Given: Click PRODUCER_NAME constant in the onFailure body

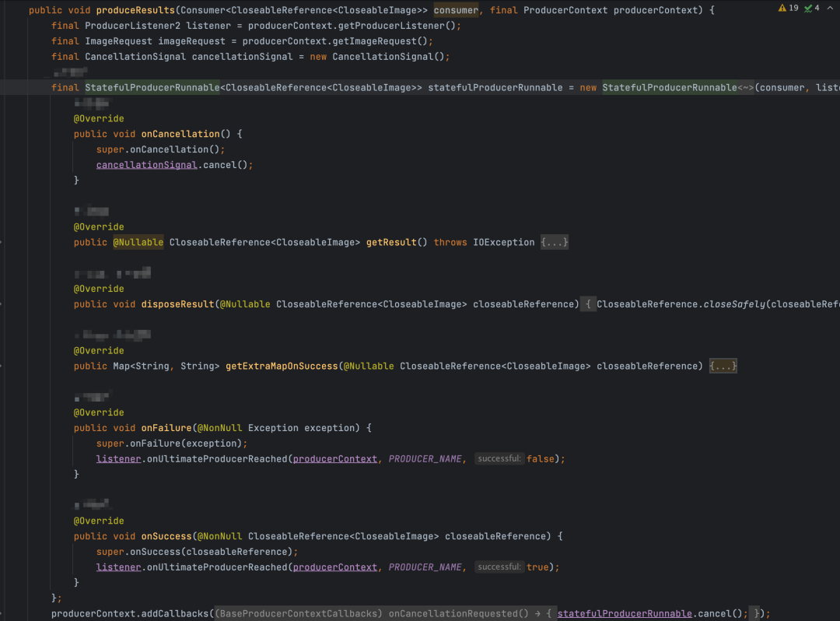Looking at the screenshot, I should point(425,459).
